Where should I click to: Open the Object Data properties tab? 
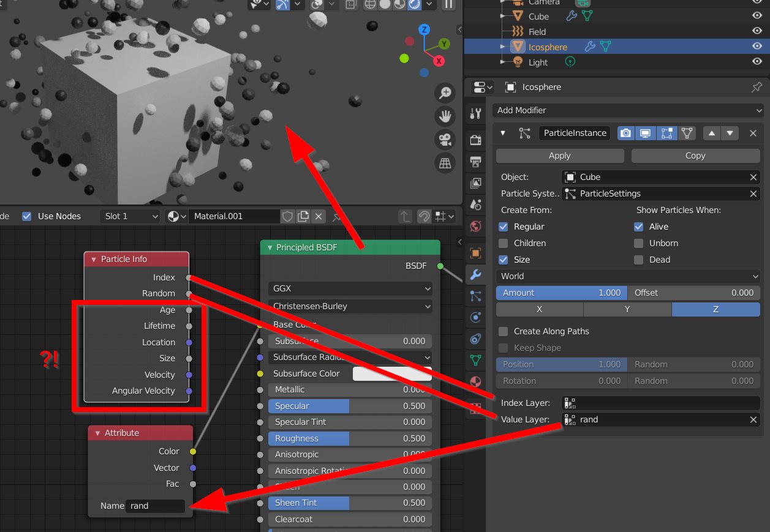[475, 361]
